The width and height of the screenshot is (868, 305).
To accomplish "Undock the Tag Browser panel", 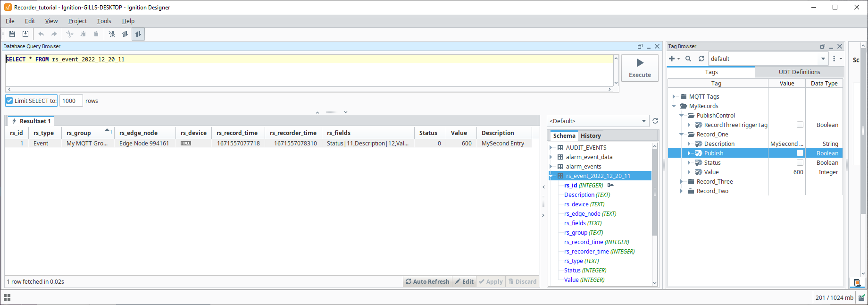I will point(823,46).
